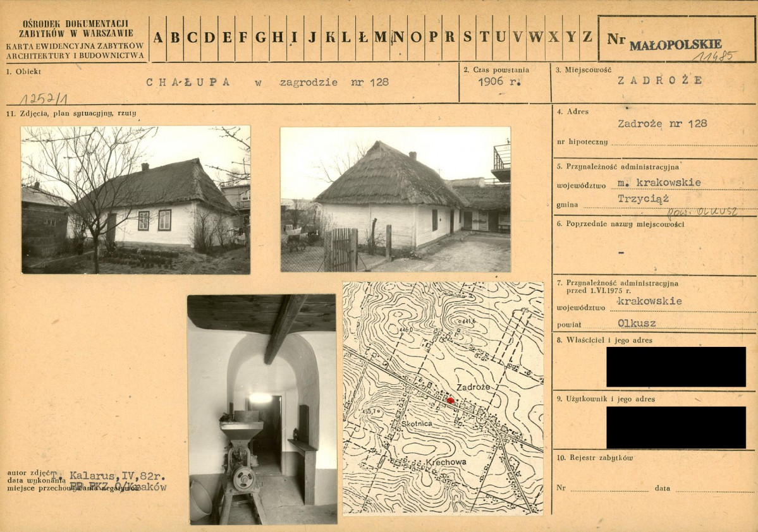Click the address Zadroże nr 128
The width and height of the screenshot is (758, 532).
(x=663, y=124)
